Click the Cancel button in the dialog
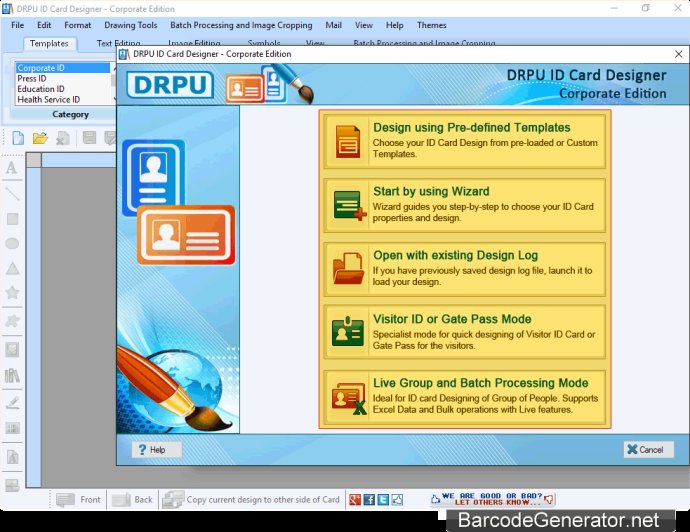Viewport: 690px width, 532px height. tap(648, 449)
